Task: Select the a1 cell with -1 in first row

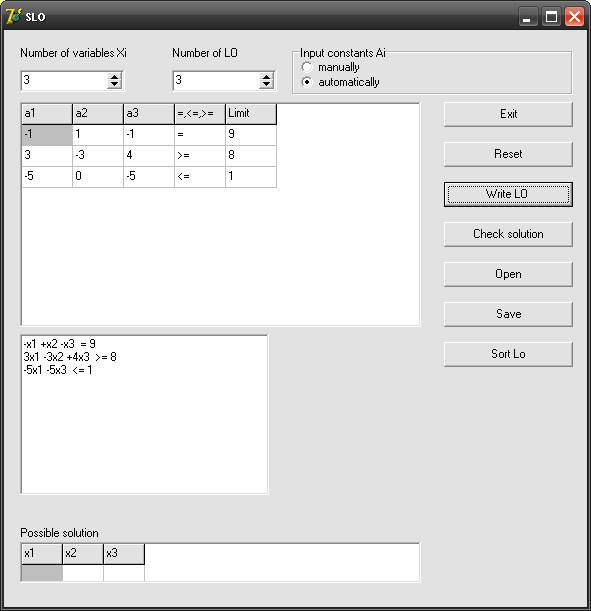Action: pos(47,135)
